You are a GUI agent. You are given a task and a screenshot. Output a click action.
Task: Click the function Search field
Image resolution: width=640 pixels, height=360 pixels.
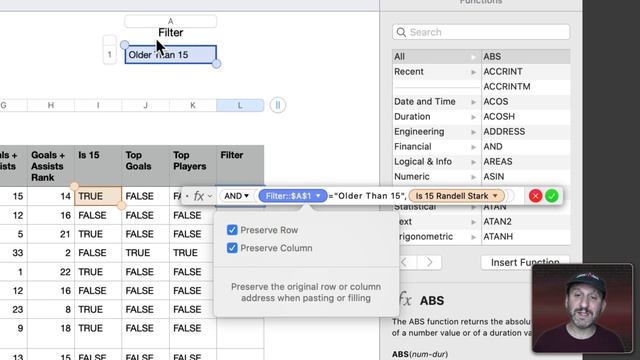click(481, 32)
